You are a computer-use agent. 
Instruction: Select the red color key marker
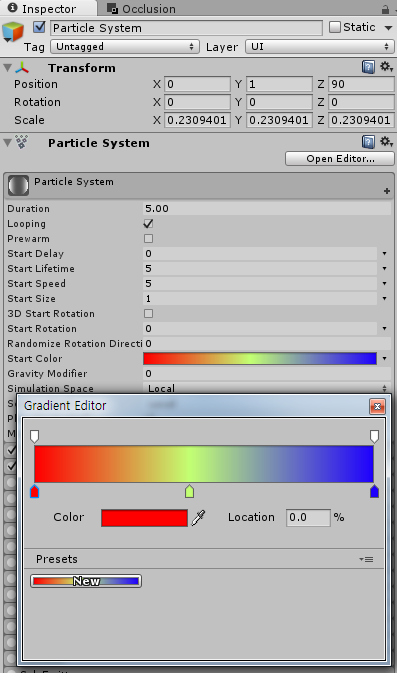[x=35, y=491]
